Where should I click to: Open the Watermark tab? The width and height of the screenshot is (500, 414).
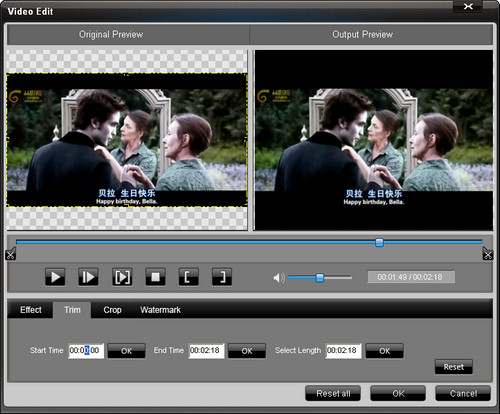[x=160, y=310]
